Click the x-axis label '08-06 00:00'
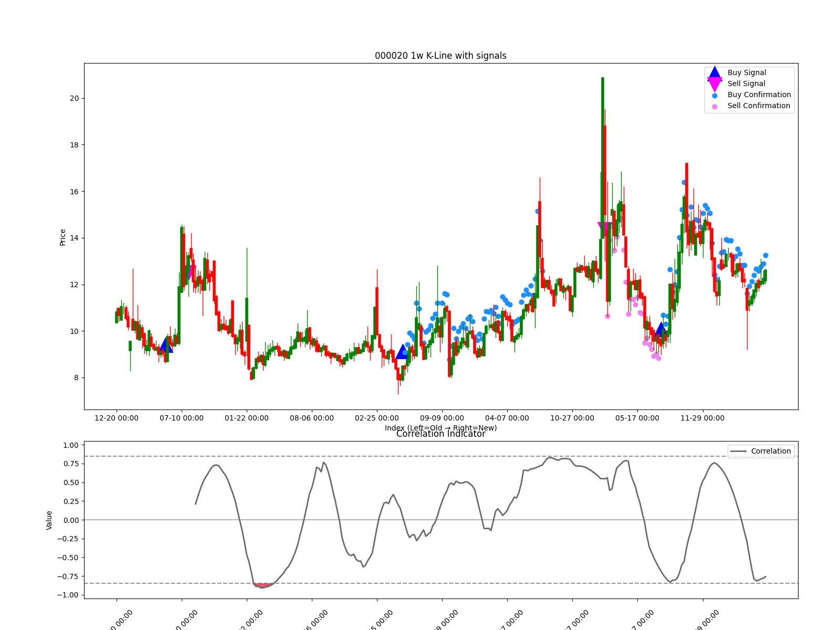 (312, 418)
